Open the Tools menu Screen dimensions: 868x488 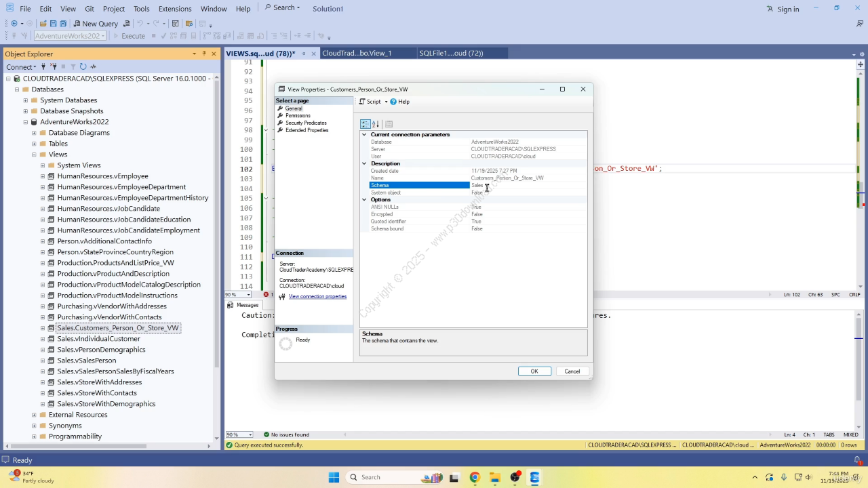141,9
